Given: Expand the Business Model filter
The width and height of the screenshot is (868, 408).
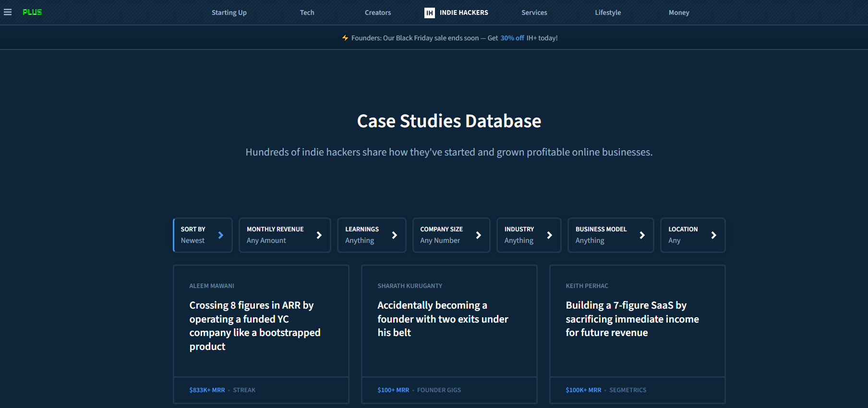Looking at the screenshot, I should click(x=611, y=235).
